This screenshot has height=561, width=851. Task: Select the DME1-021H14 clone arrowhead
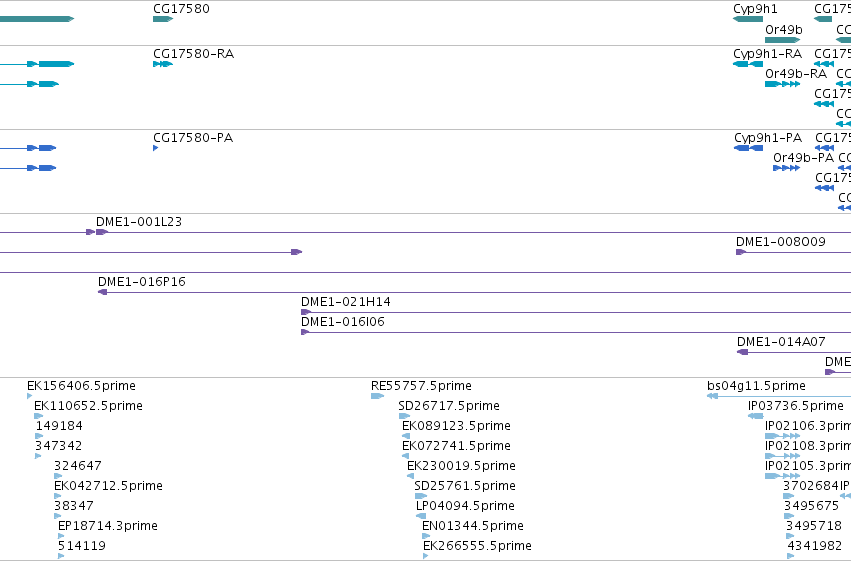[x=306, y=312]
